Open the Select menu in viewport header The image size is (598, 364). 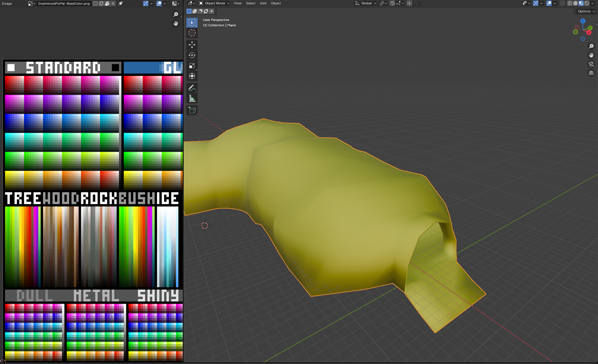[250, 3]
